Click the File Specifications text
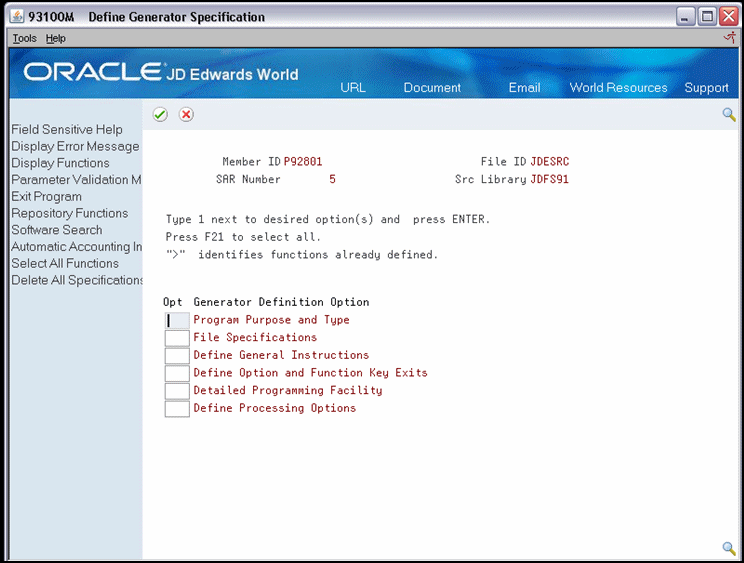The image size is (744, 563). 255,337
